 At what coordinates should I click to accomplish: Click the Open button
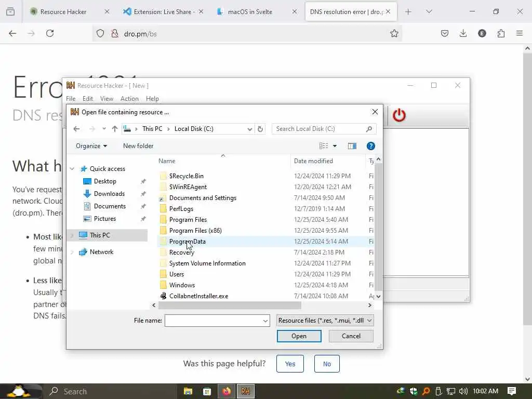[299, 336]
